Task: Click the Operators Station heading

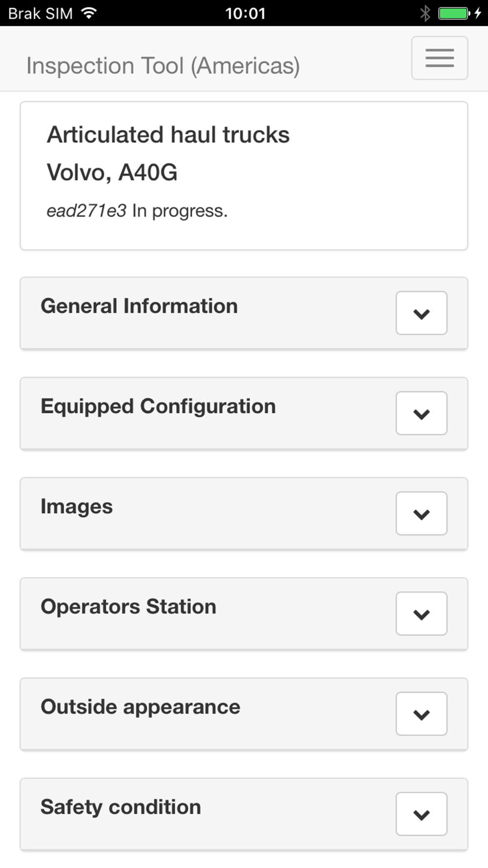Action: point(128,607)
